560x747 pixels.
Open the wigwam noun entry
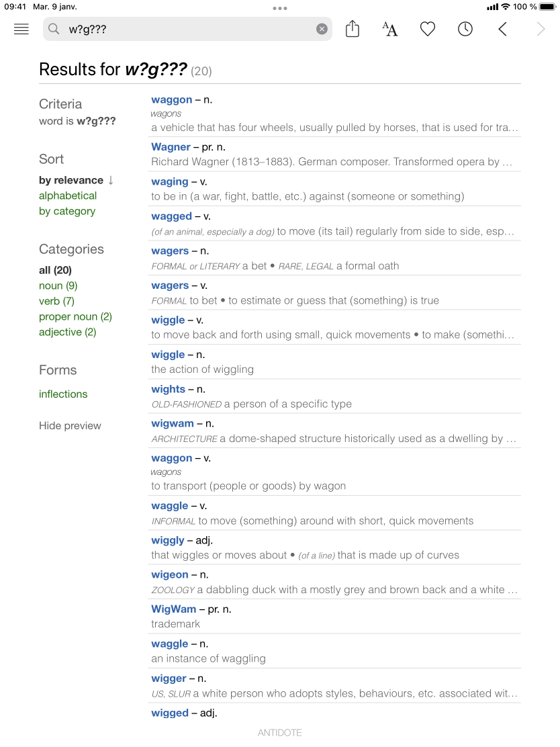173,424
